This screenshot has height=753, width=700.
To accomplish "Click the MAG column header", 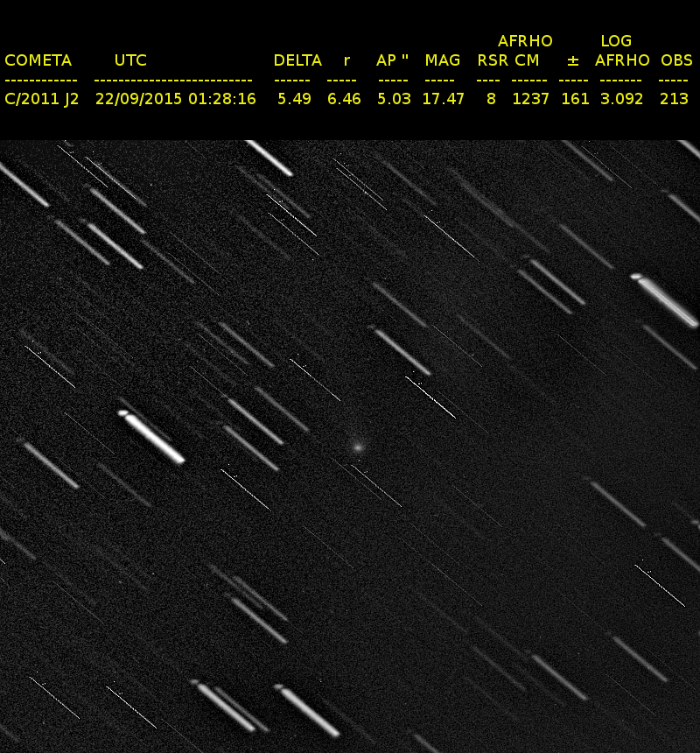I will point(443,60).
